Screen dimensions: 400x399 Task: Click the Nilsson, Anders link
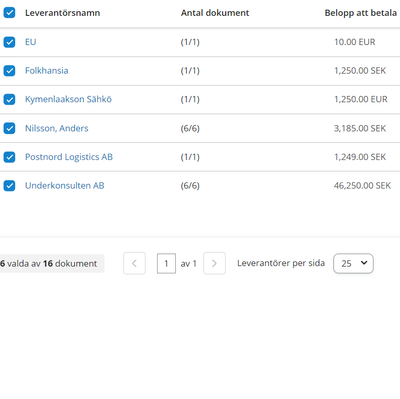pos(57,128)
